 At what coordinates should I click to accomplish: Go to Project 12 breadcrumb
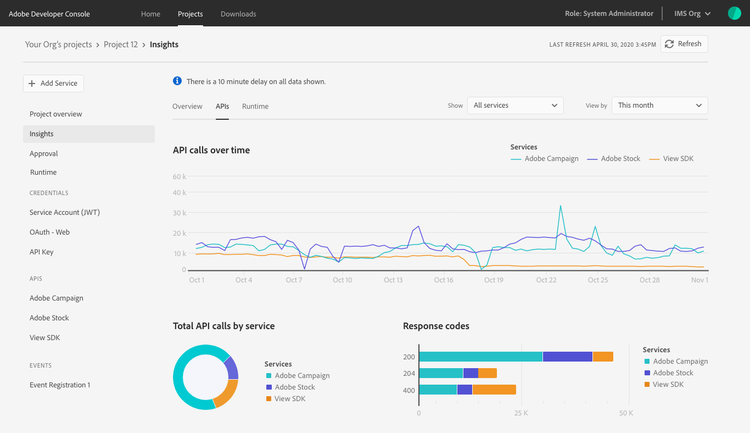(121, 44)
